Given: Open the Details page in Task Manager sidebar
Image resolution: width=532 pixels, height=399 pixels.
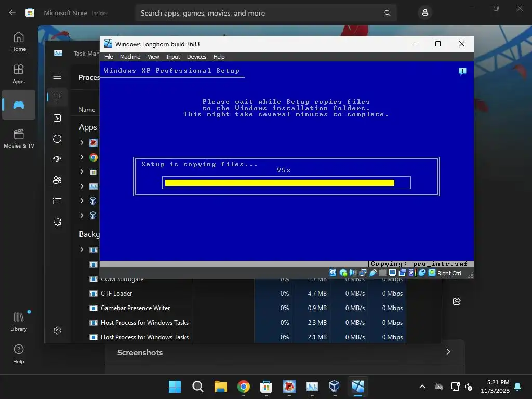Looking at the screenshot, I should pos(57,201).
